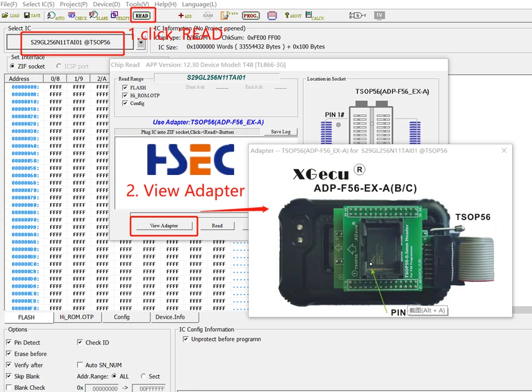Open the ABOUT toolbar icon
The width and height of the screenshot is (532, 392).
pyautogui.click(x=293, y=16)
